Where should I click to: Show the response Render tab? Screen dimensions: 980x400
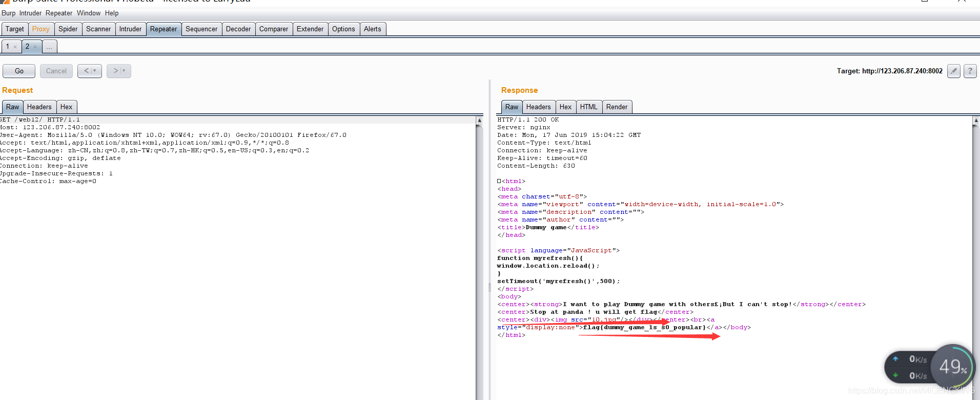[x=617, y=107]
